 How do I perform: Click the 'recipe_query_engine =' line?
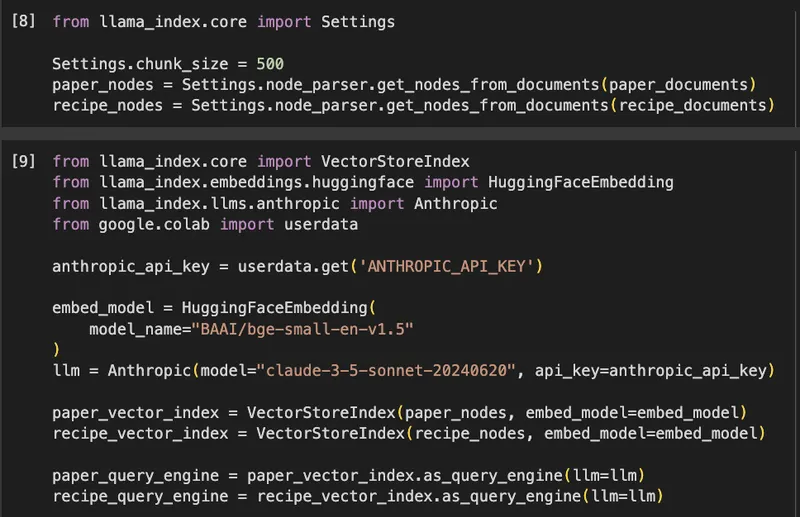point(358,496)
